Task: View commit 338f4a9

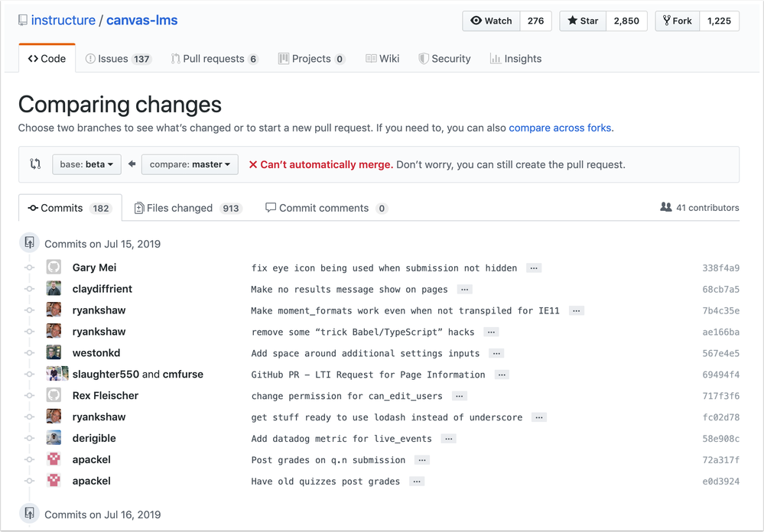Action: (x=719, y=267)
